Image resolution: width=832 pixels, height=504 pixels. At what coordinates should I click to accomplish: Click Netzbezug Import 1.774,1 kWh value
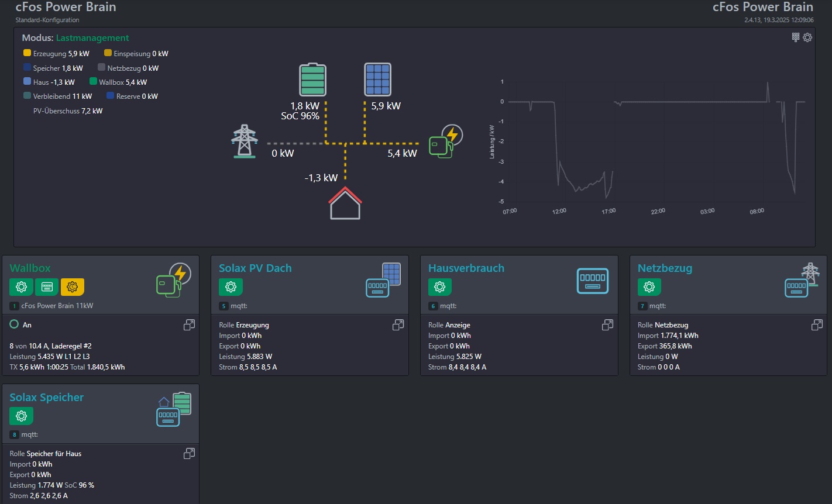pyautogui.click(x=680, y=336)
